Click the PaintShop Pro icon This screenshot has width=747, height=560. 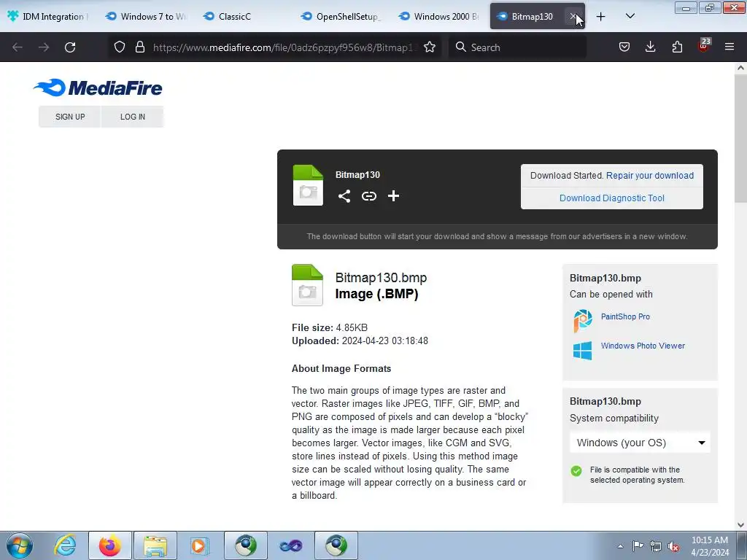583,320
